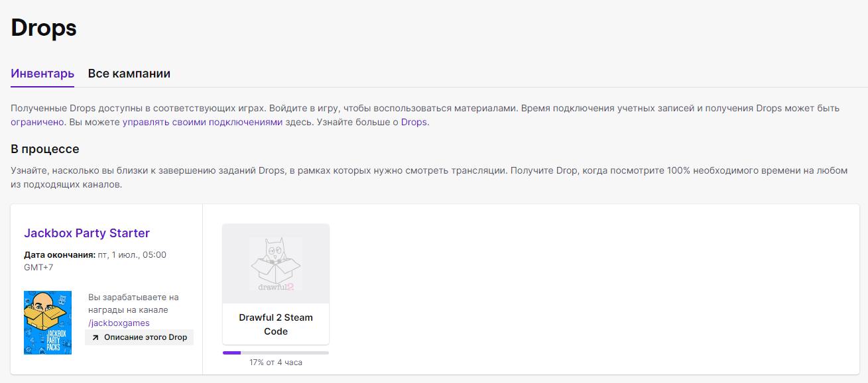The height and width of the screenshot is (383, 868).
Task: Open the Все кампании tab
Action: coord(129,74)
